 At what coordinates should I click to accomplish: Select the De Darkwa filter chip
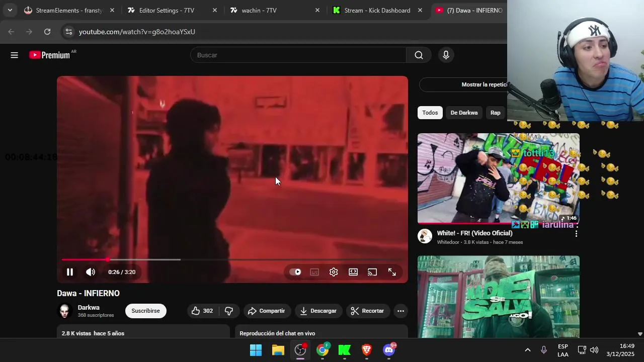pyautogui.click(x=464, y=113)
